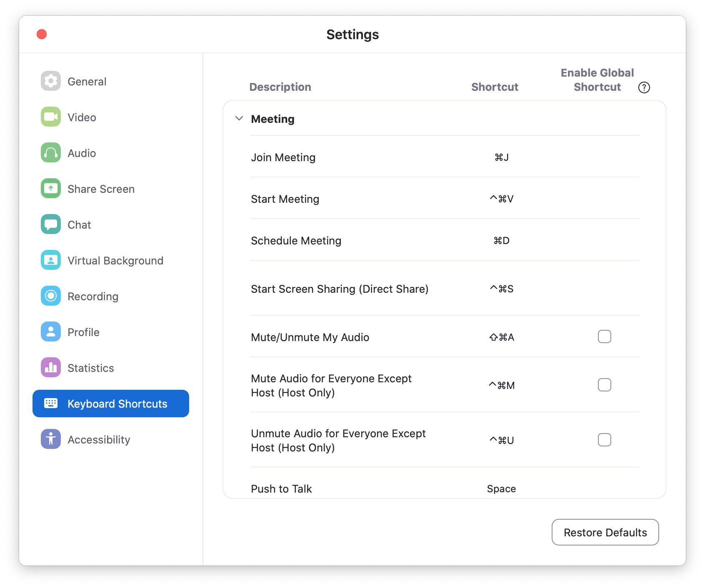Screen dimensions: 705x588
Task: Go to the Accessibility tab
Action: click(99, 439)
